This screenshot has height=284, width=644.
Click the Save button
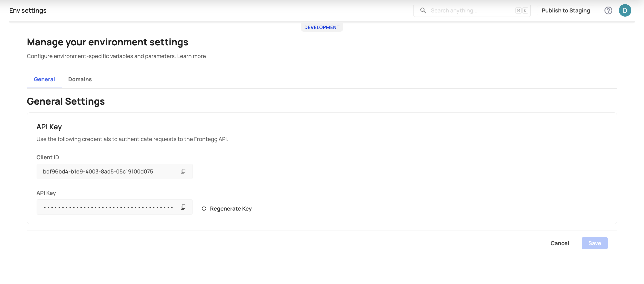point(594,243)
